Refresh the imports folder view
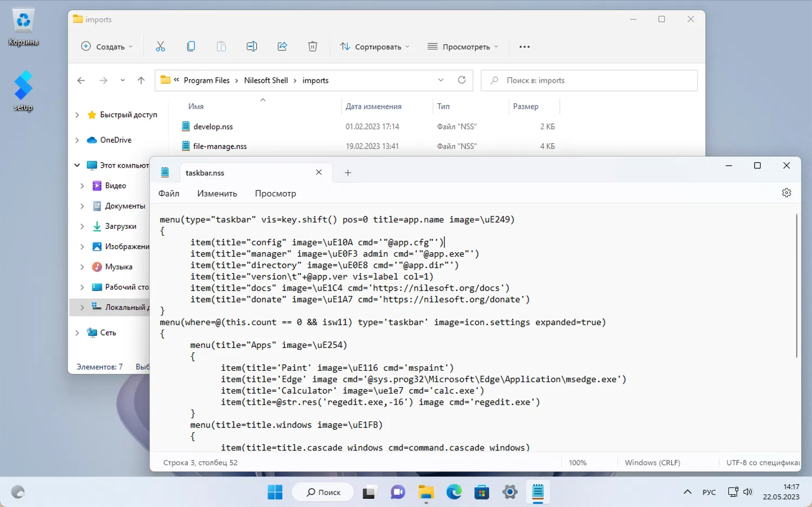 click(462, 80)
